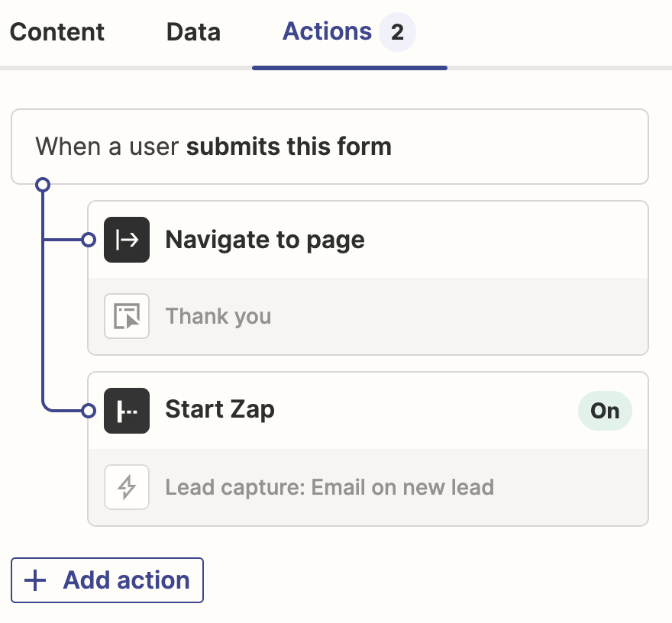Click the Start Zap action icon
Screen dimensions: 672x623
(x=127, y=411)
